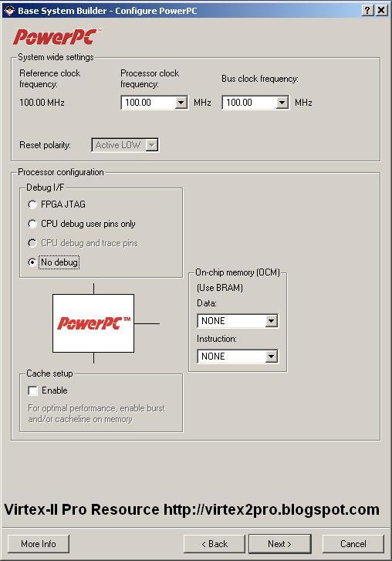This screenshot has width=392, height=561.
Task: Proceed with the Next button
Action: (279, 544)
